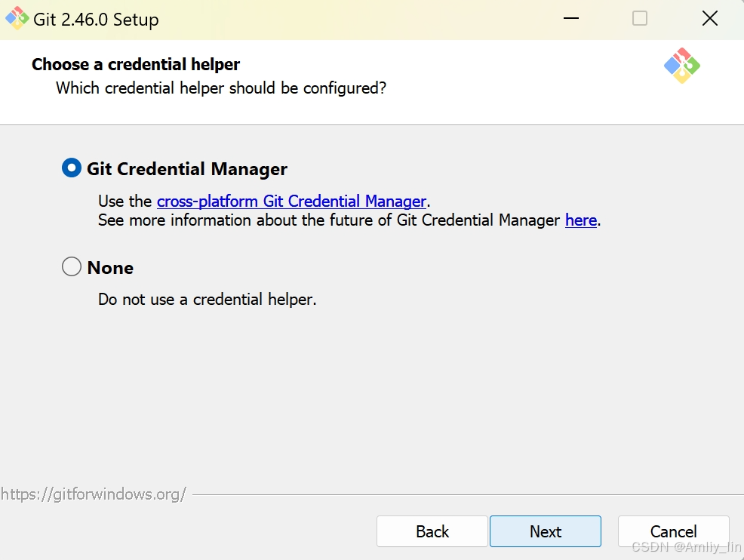744x560 pixels.
Task: Open the 'here' link about GCM future
Action: [581, 220]
